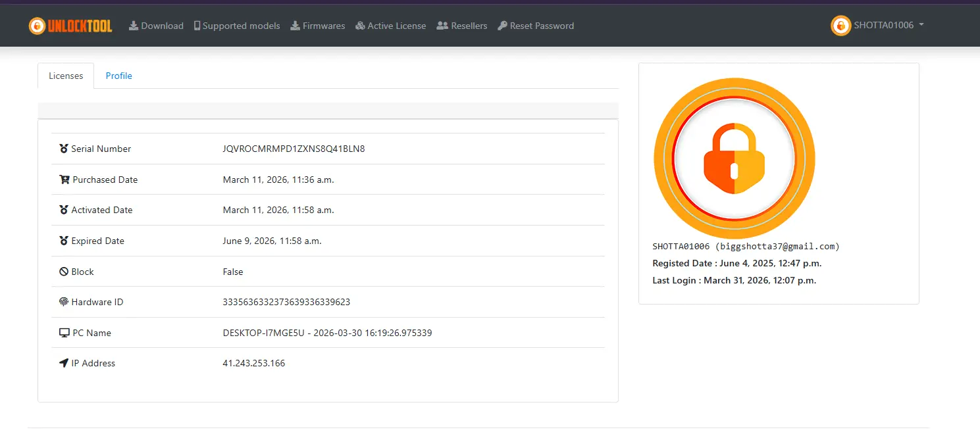Image resolution: width=980 pixels, height=440 pixels.
Task: Click the key icon beside Reset Password
Action: coord(502,26)
